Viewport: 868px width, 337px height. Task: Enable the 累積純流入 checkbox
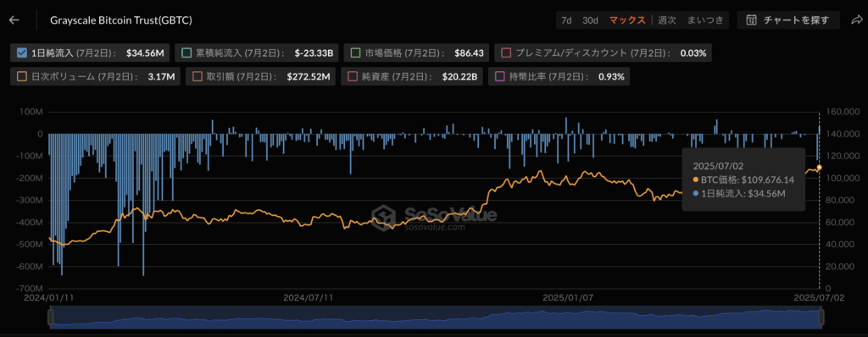point(186,53)
